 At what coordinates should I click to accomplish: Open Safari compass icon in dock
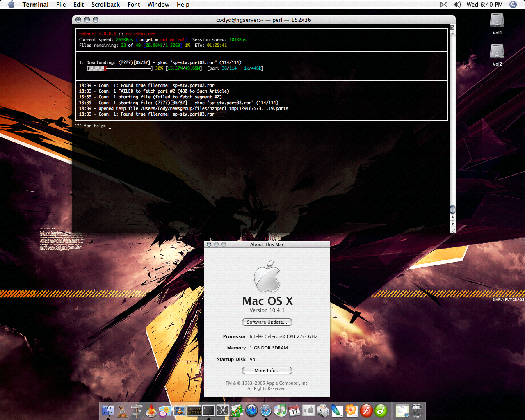point(266,411)
